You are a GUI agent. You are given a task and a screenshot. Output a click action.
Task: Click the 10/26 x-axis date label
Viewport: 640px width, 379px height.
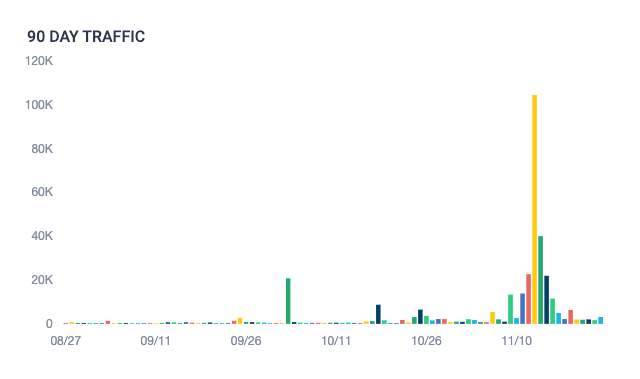click(x=426, y=341)
